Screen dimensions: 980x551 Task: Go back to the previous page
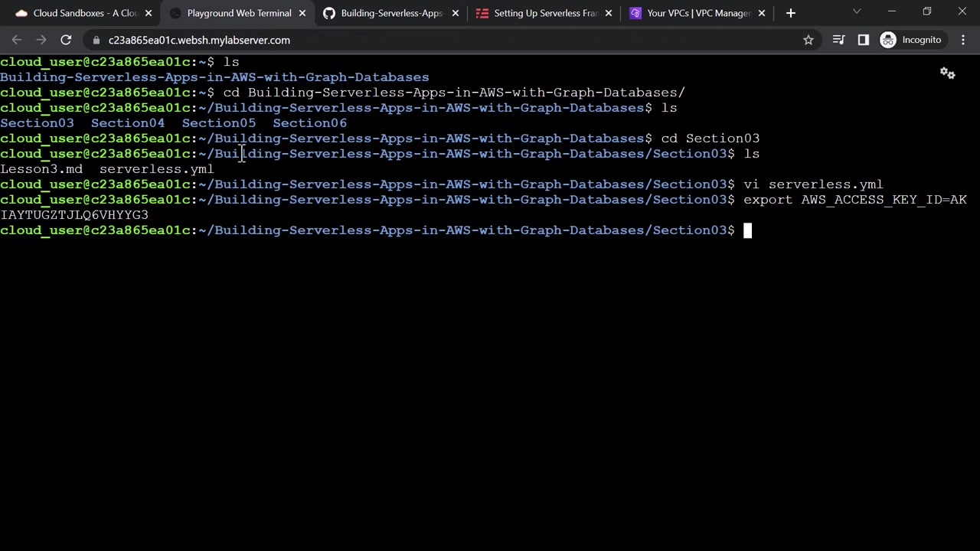click(17, 40)
